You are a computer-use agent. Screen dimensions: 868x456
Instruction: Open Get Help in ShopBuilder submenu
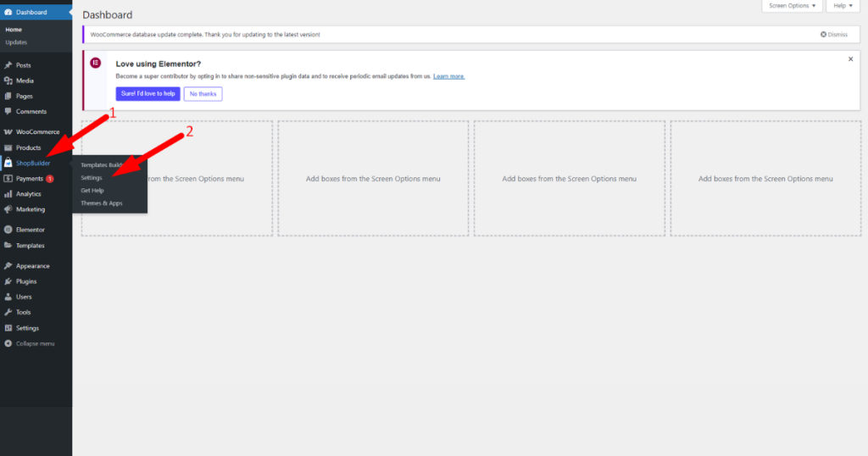pos(92,191)
